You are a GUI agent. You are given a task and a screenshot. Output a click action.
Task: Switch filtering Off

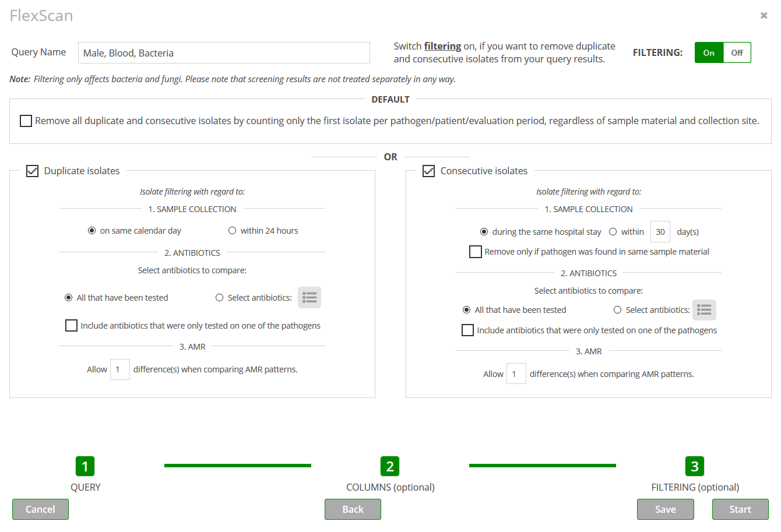[x=737, y=52]
